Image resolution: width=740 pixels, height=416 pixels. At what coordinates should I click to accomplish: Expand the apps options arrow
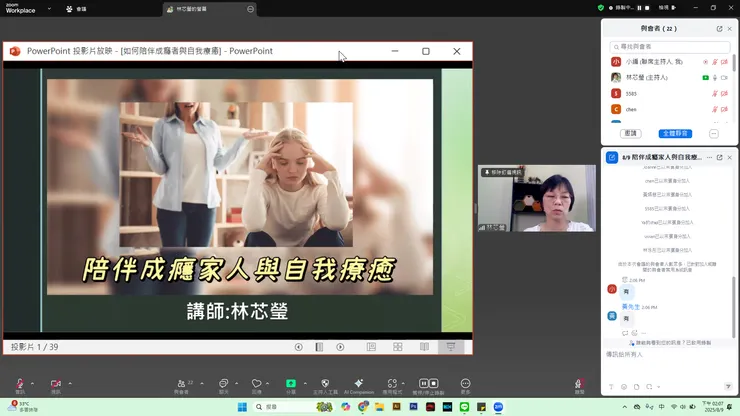pos(403,383)
